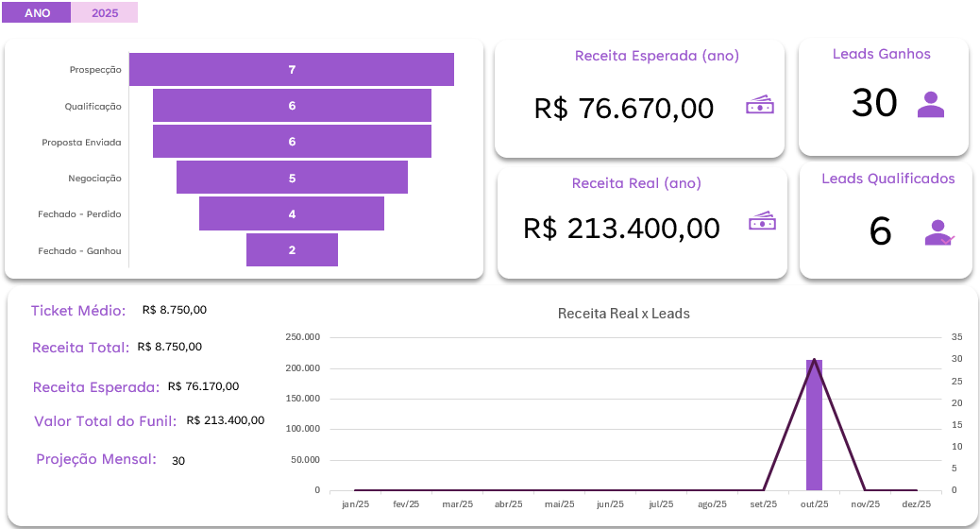Click the money icon beside Receita Real
This screenshot has width=980, height=529.
coord(762,223)
